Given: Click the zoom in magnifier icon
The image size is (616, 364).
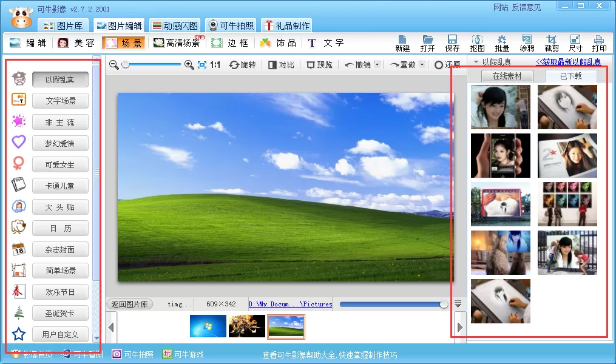Looking at the screenshot, I should pyautogui.click(x=189, y=65).
